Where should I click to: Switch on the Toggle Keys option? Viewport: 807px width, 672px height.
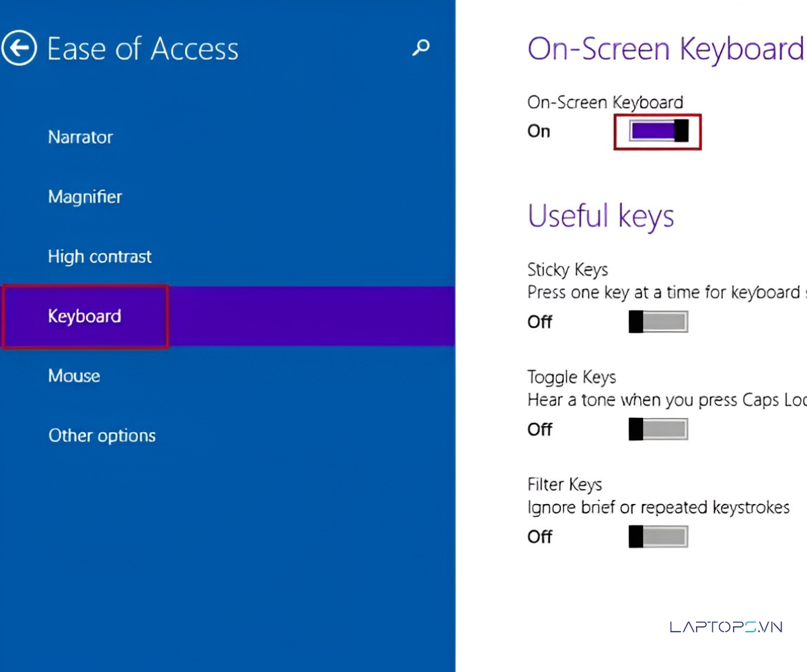[658, 429]
